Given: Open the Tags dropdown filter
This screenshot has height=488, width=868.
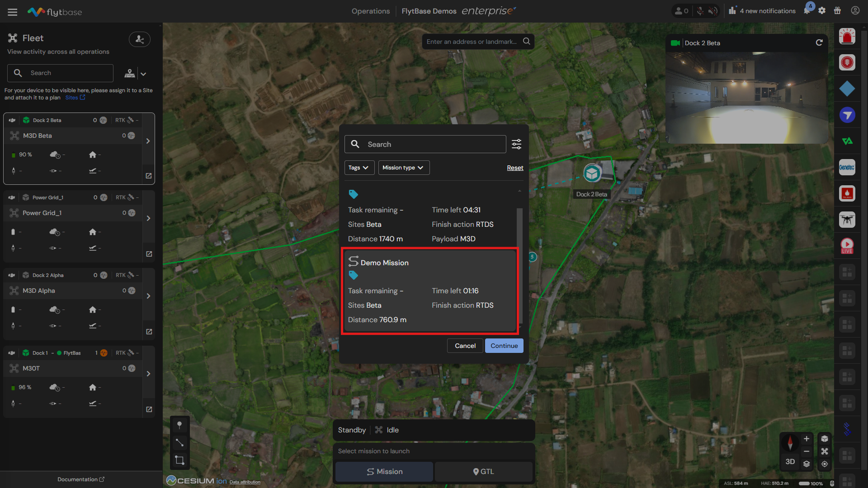Looking at the screenshot, I should [x=359, y=168].
